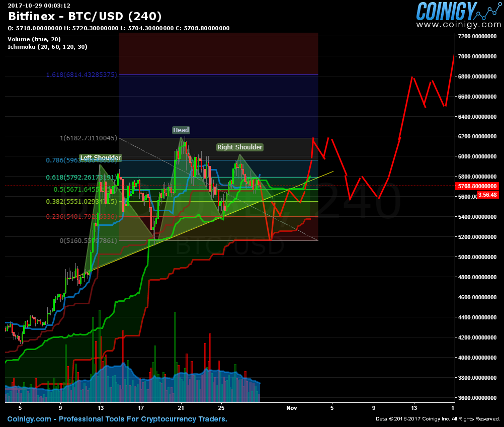Select the 1(6182.73110045) Fibonacci level

pos(89,138)
